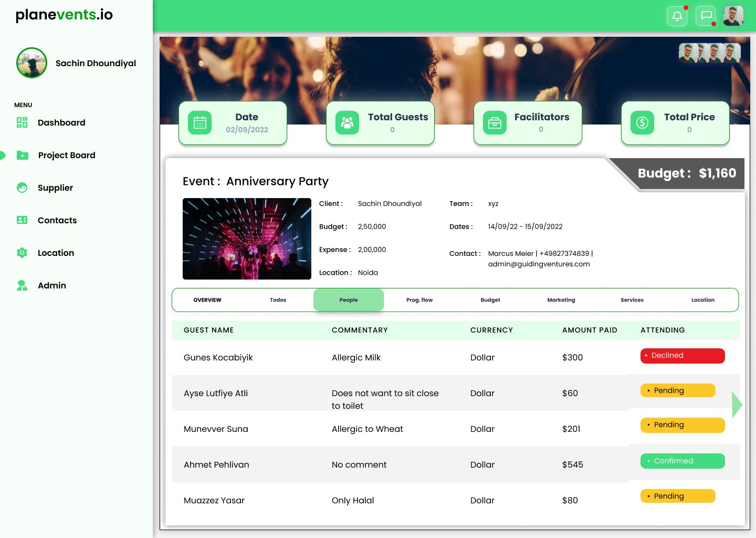Switch to the Services tab
Viewport: 756px width, 538px height.
coord(632,300)
